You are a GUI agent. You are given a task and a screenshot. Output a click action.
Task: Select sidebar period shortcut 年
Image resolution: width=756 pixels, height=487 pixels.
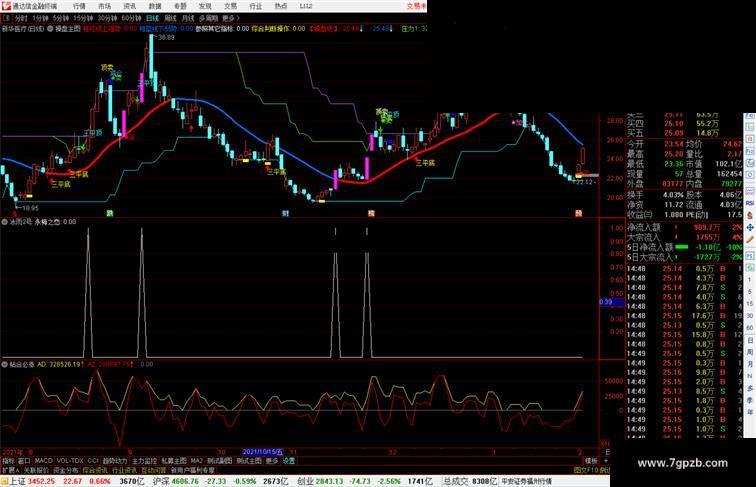[750, 412]
